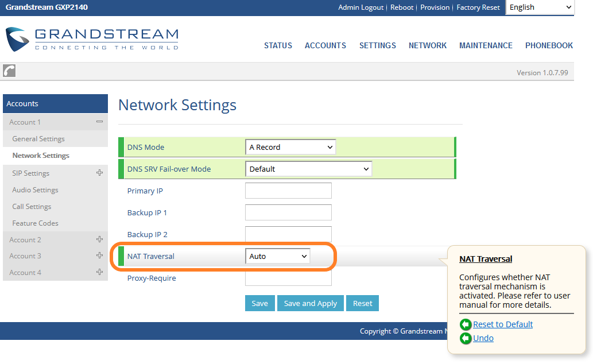The image size is (593, 364).
Task: Select Account 3 in the sidebar
Action: pyautogui.click(x=25, y=256)
